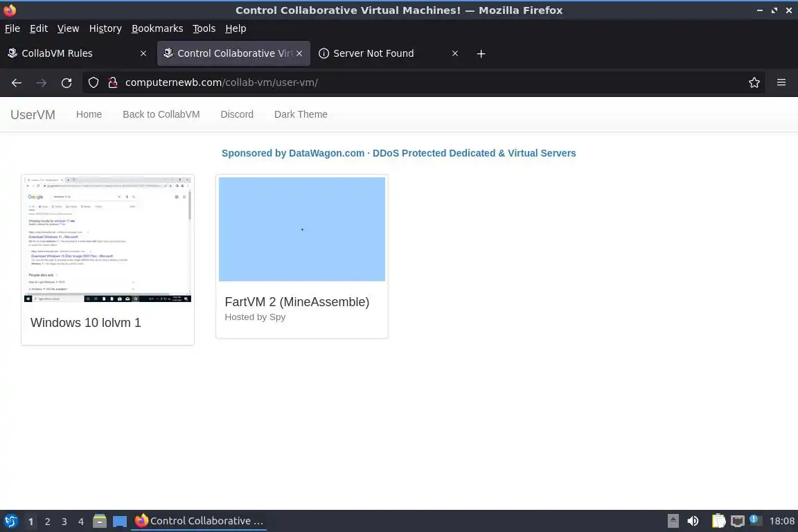Viewport: 798px width, 532px height.
Task: Go back using the browser back arrow
Action: tap(17, 82)
